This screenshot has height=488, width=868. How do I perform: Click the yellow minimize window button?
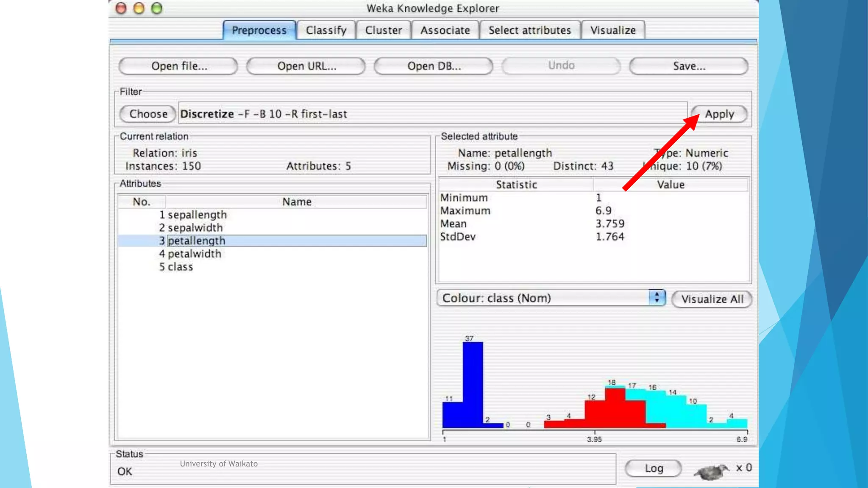click(x=139, y=8)
